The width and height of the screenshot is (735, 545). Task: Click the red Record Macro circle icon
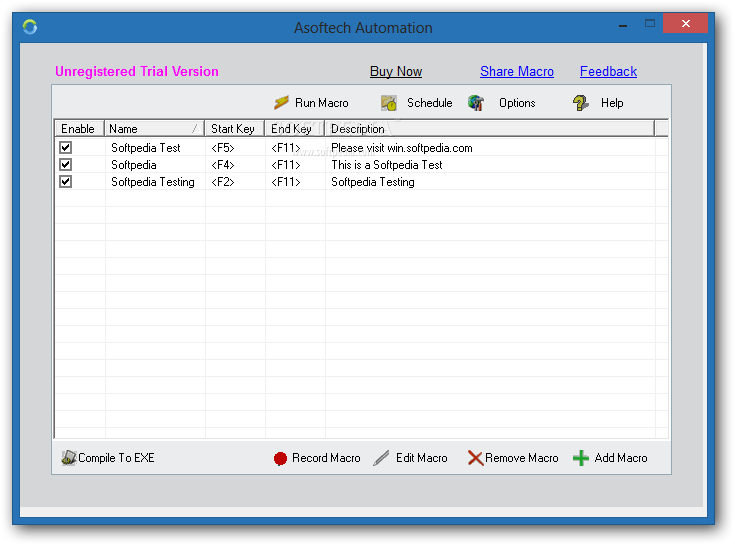[280, 458]
